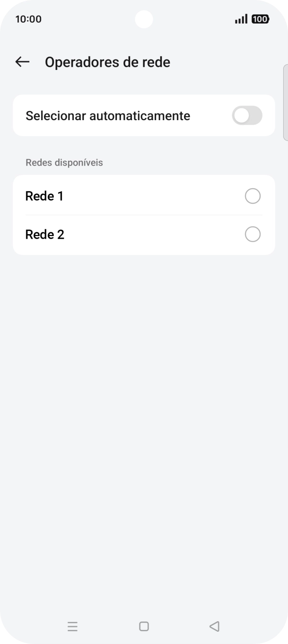Tap the Rede 2 network label
Viewport: 288px width, 644px height.
45,235
